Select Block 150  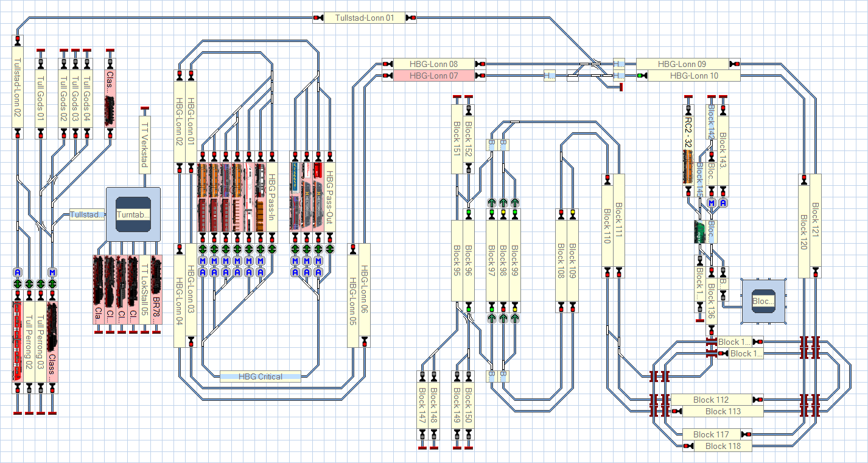click(x=469, y=405)
